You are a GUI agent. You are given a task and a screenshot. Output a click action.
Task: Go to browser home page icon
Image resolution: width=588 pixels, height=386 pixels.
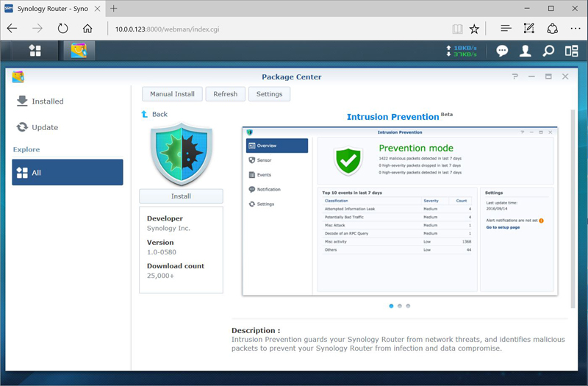pyautogui.click(x=87, y=29)
